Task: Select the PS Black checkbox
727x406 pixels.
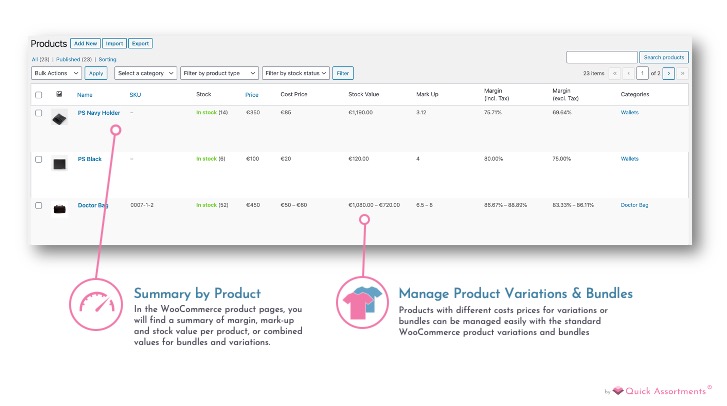Action: click(38, 159)
